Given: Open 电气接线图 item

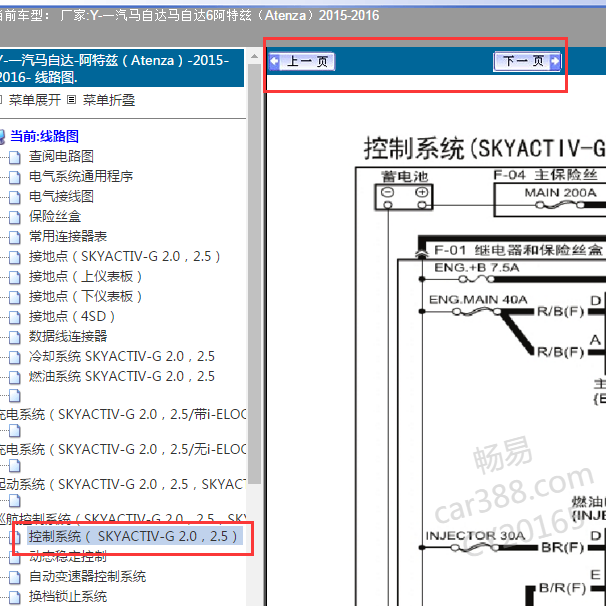Looking at the screenshot, I should [x=61, y=196].
